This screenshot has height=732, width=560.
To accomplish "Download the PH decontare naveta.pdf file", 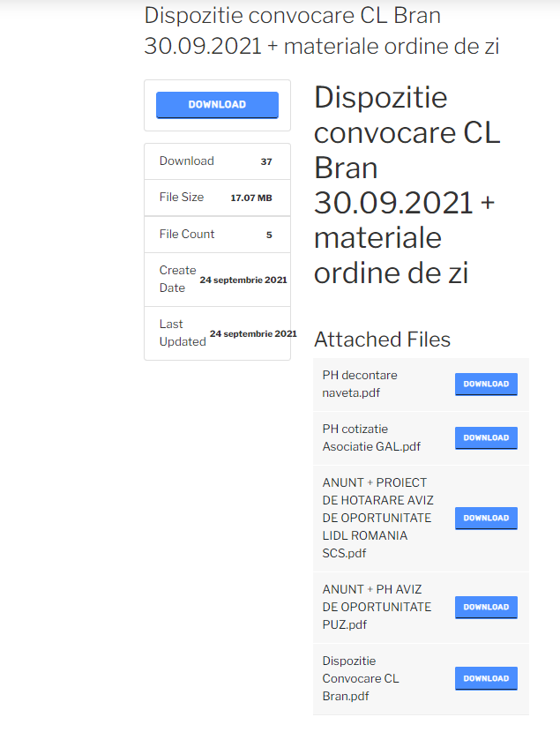I will tap(486, 385).
